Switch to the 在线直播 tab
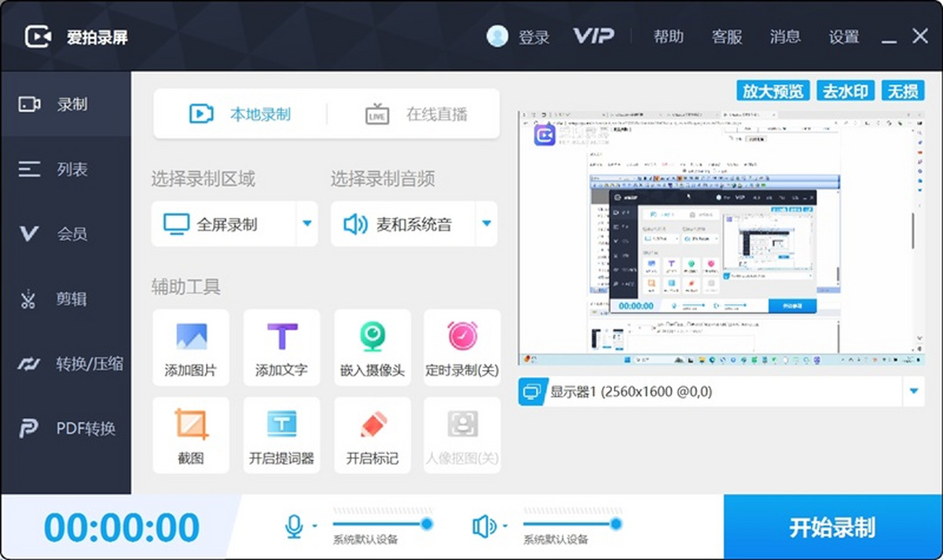Viewport: 943px width, 560px height. tap(416, 114)
